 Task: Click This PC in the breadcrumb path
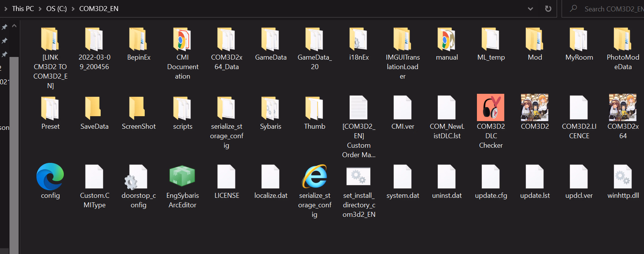tap(23, 9)
